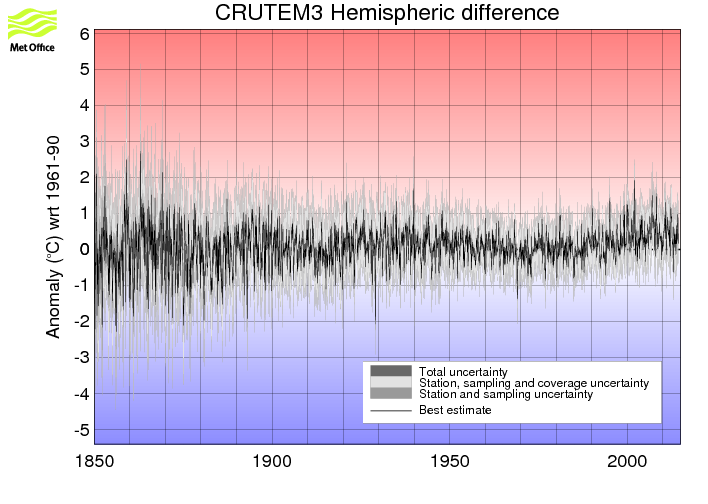Image resolution: width=708 pixels, height=504 pixels.
Task: Click the Best estimate line sample in legend
Action: tap(391, 411)
